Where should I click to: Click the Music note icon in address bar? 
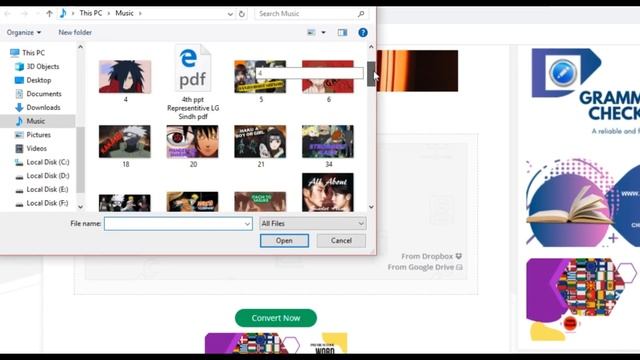63,13
